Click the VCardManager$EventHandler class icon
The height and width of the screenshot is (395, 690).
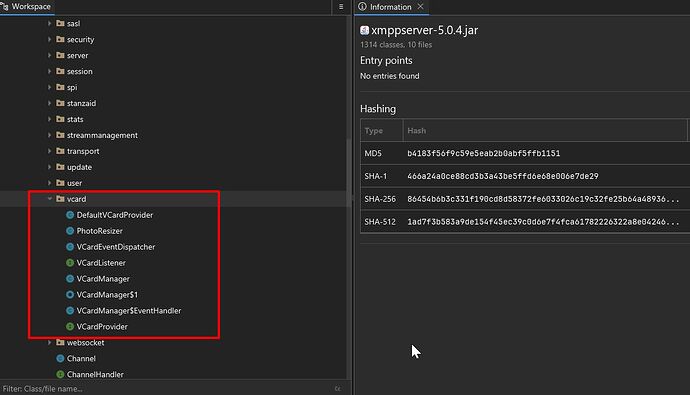point(70,311)
